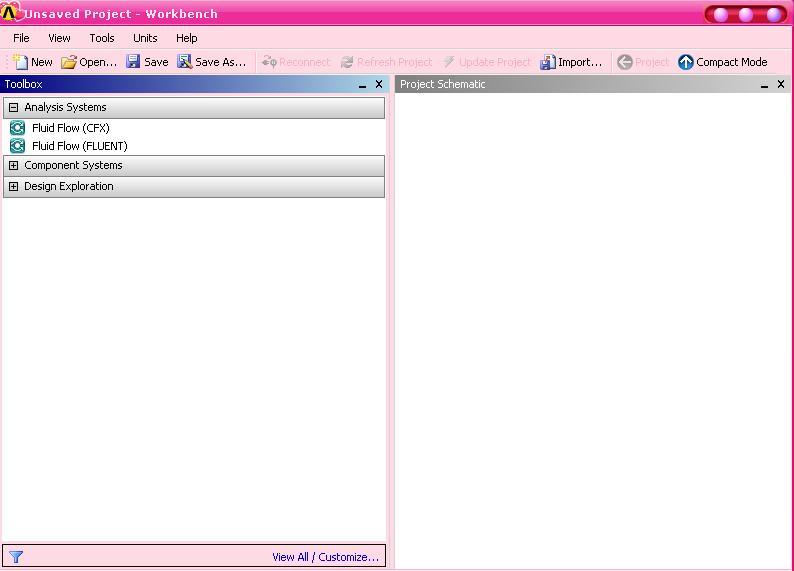The width and height of the screenshot is (794, 571).
Task: Open the Tools menu
Action: (x=102, y=38)
